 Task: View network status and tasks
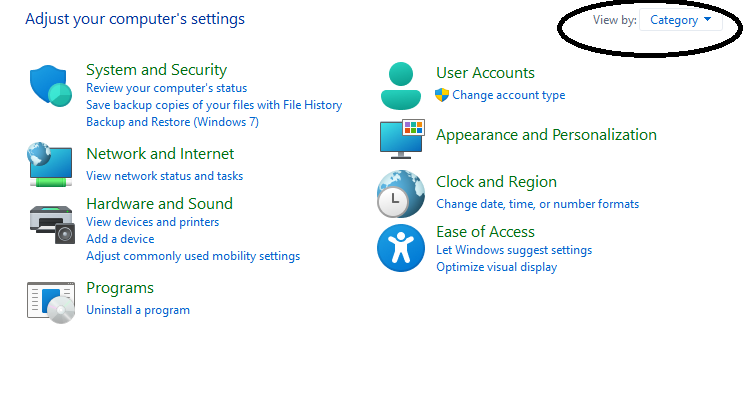click(165, 176)
